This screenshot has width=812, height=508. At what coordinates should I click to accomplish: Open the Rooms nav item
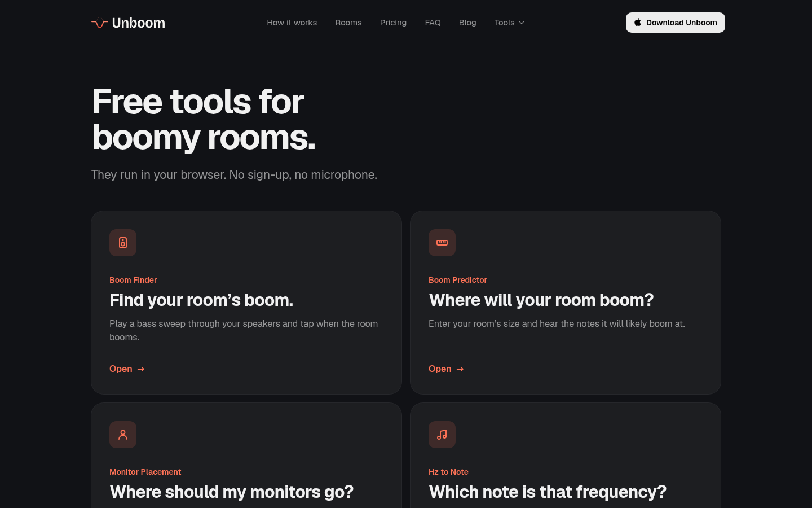348,23
